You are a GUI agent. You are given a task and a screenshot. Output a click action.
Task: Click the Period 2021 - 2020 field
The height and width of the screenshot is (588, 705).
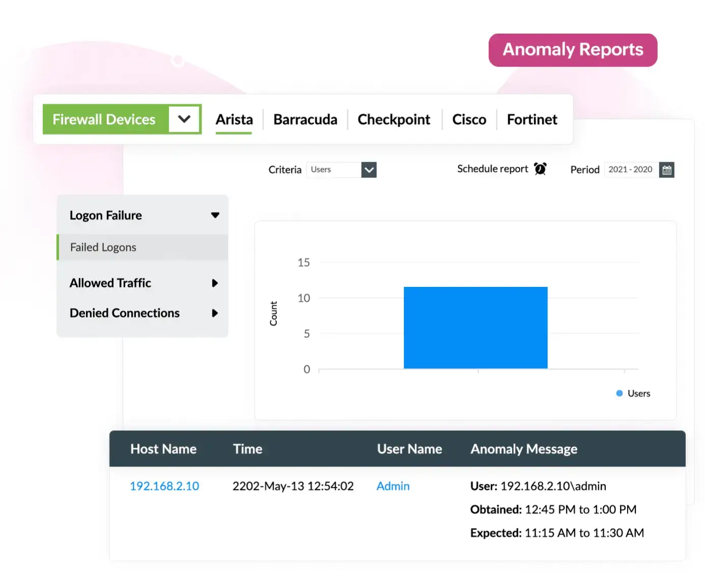(x=631, y=170)
